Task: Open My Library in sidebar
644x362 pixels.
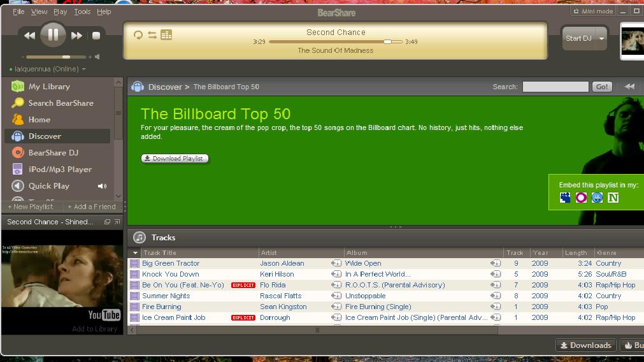Action: [49, 86]
